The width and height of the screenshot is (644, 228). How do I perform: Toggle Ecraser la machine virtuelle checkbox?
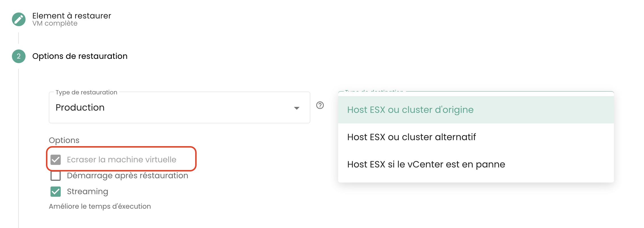[56, 160]
